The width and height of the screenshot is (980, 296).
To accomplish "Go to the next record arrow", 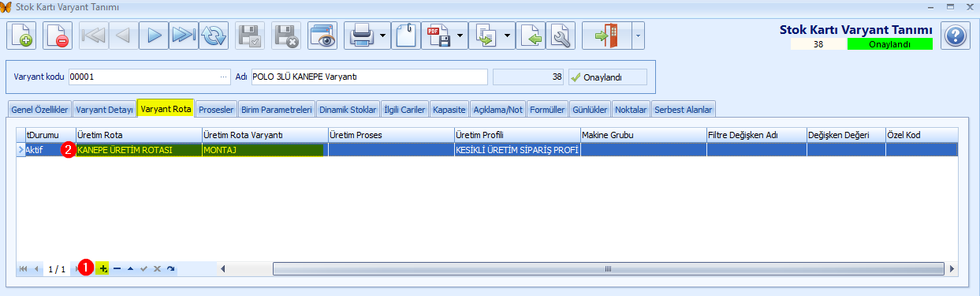I will (x=154, y=36).
